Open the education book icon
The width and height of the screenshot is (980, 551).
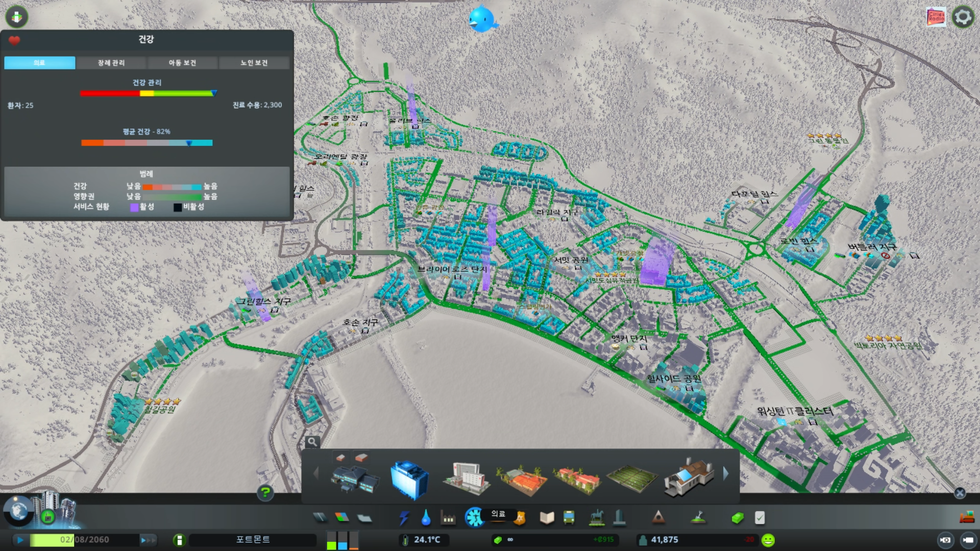tap(547, 518)
